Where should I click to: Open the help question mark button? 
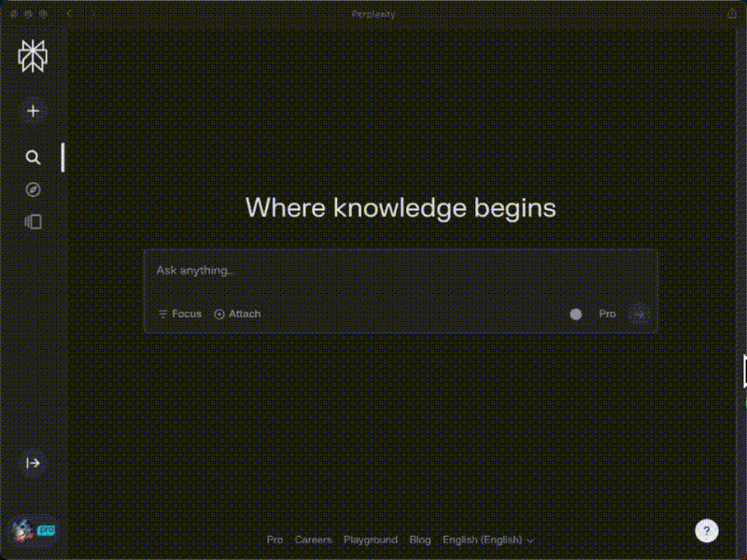707,530
